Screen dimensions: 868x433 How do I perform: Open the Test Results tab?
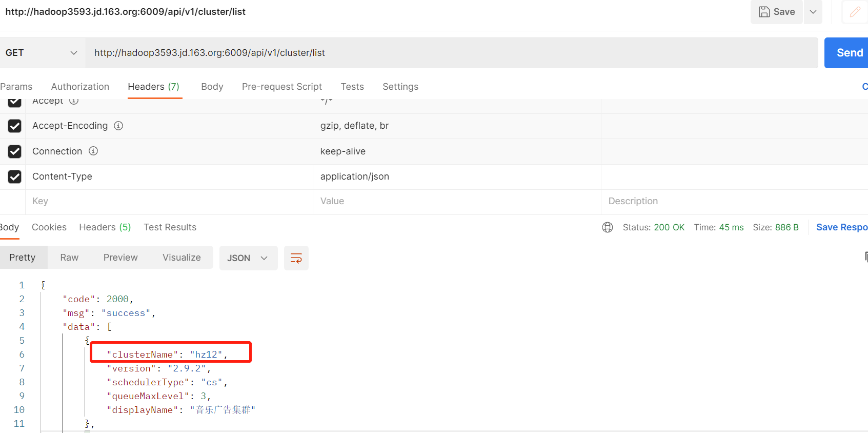[x=170, y=227]
